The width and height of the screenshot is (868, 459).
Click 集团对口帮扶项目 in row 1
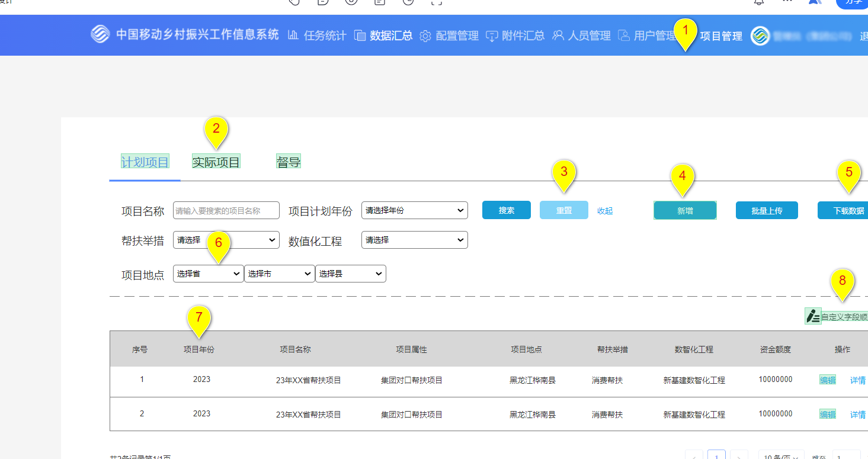412,380
